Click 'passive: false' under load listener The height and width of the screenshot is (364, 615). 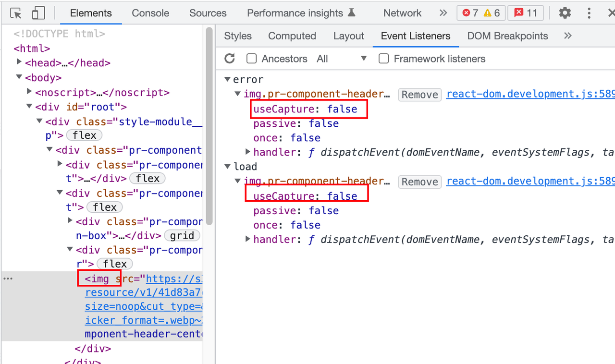[296, 210]
